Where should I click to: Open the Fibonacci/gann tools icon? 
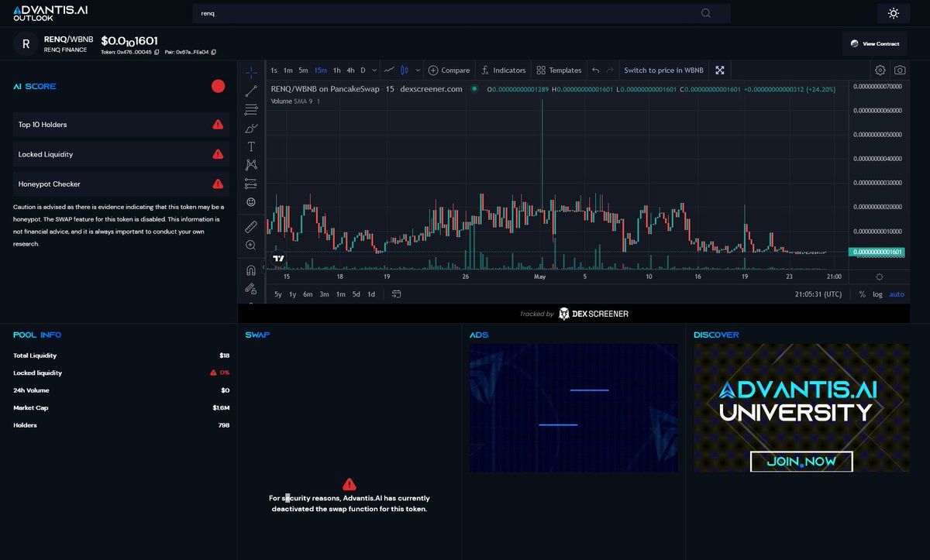(250, 109)
